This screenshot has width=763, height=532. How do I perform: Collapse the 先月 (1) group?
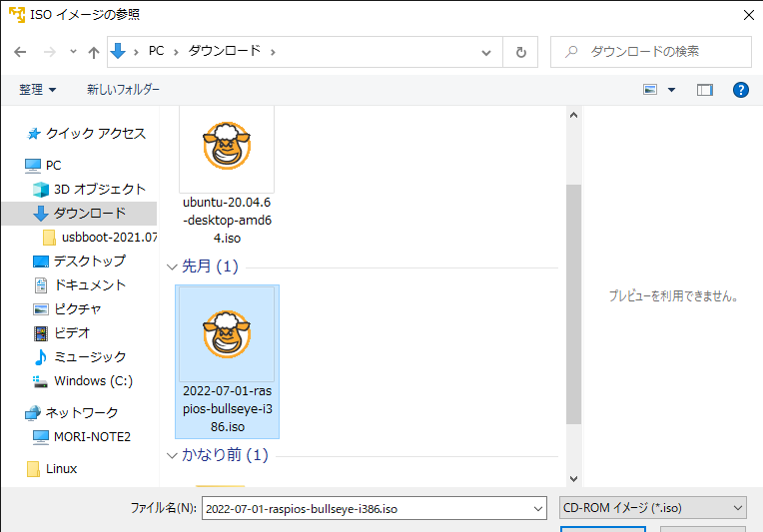tap(172, 266)
